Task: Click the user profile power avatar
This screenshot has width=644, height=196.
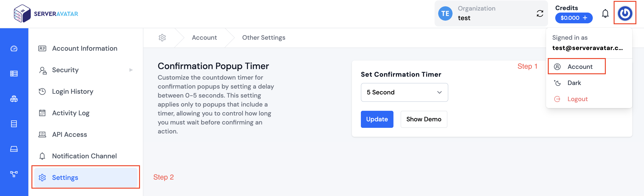Action: tap(625, 13)
